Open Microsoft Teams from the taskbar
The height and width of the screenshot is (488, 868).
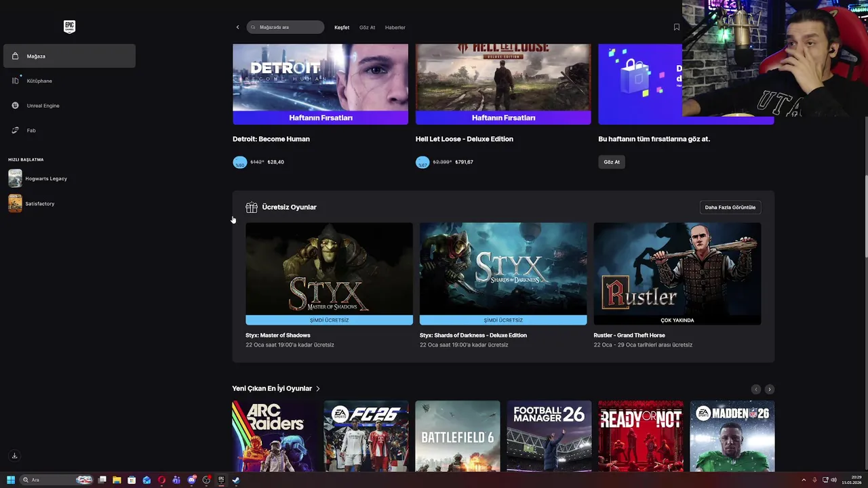click(176, 480)
